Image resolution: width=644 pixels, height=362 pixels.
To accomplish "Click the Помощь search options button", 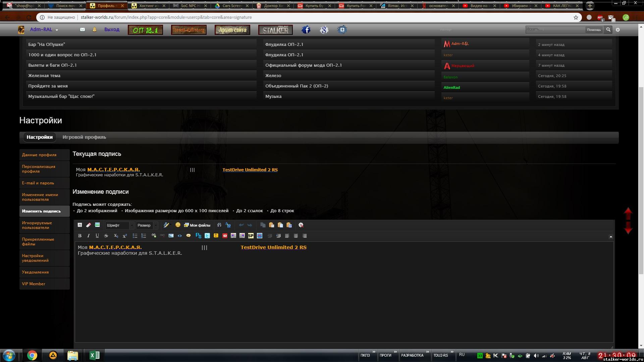I will click(x=594, y=30).
